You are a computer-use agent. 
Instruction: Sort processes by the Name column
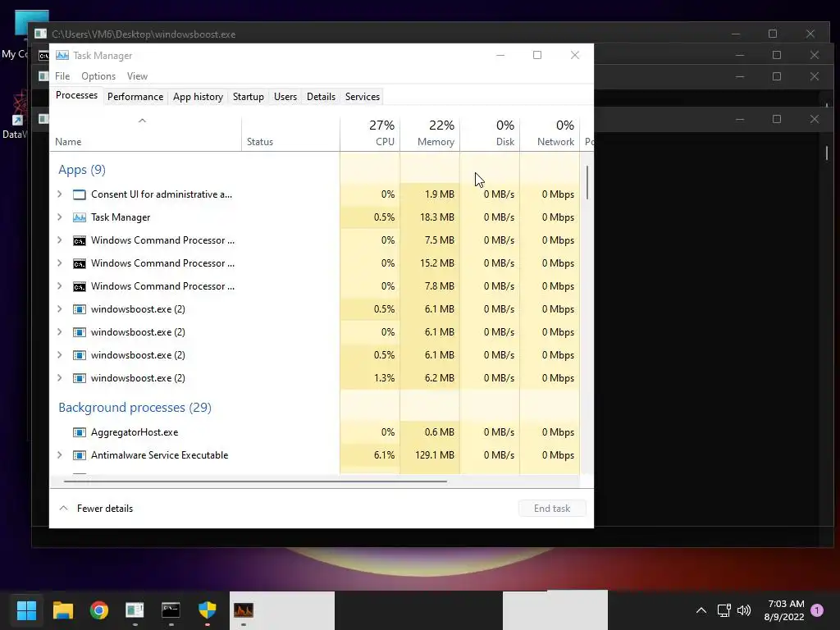tap(145, 133)
